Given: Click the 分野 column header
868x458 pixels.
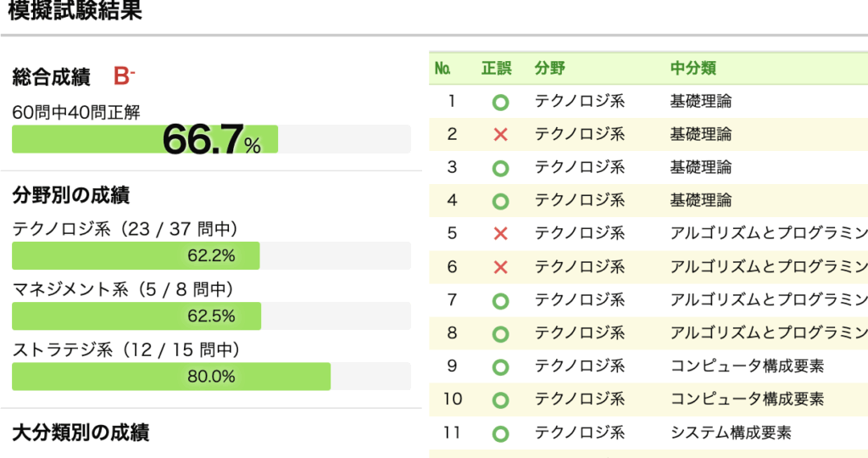Looking at the screenshot, I should pos(550,69).
